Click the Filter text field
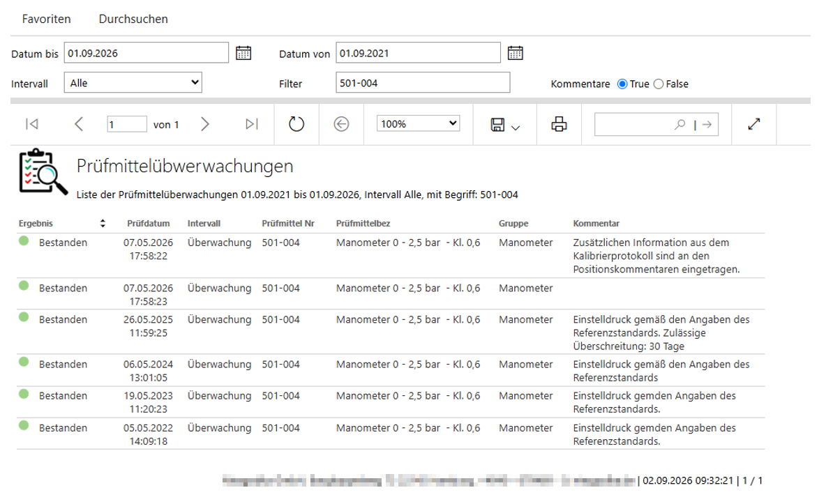This screenshot has width=826, height=504. tap(423, 83)
